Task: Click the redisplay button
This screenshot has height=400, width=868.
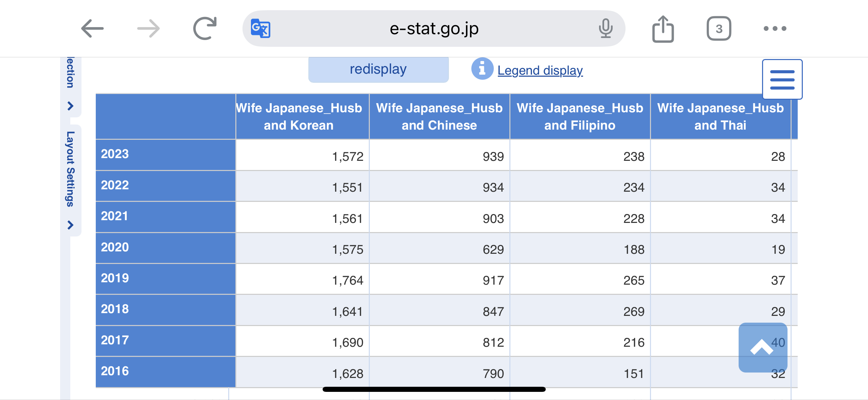Action: [x=378, y=70]
